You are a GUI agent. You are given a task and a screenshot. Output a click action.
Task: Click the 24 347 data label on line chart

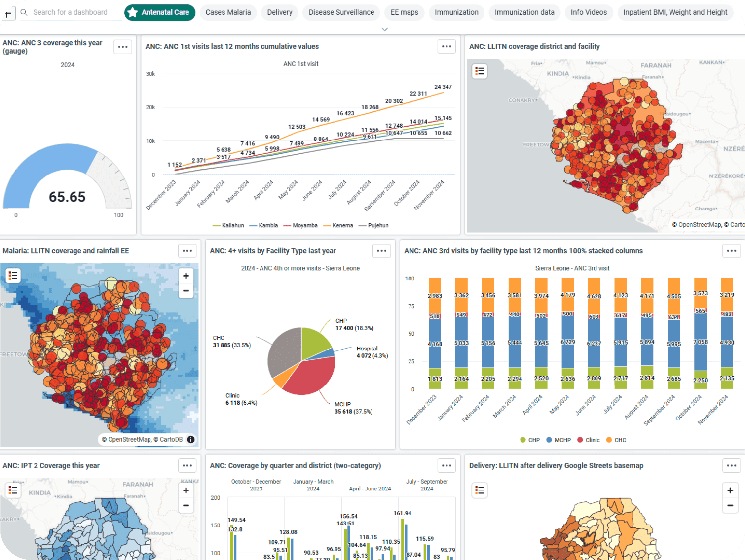click(x=443, y=87)
